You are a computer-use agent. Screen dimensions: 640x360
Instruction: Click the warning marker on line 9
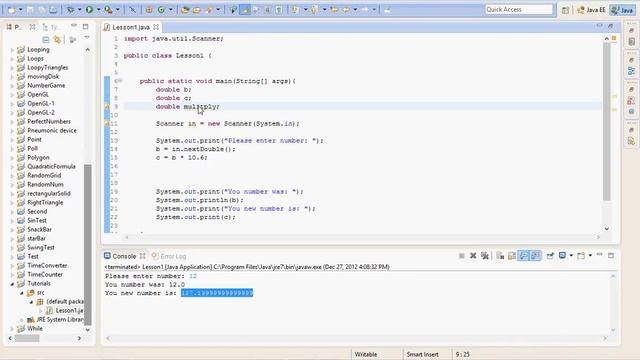coord(107,107)
